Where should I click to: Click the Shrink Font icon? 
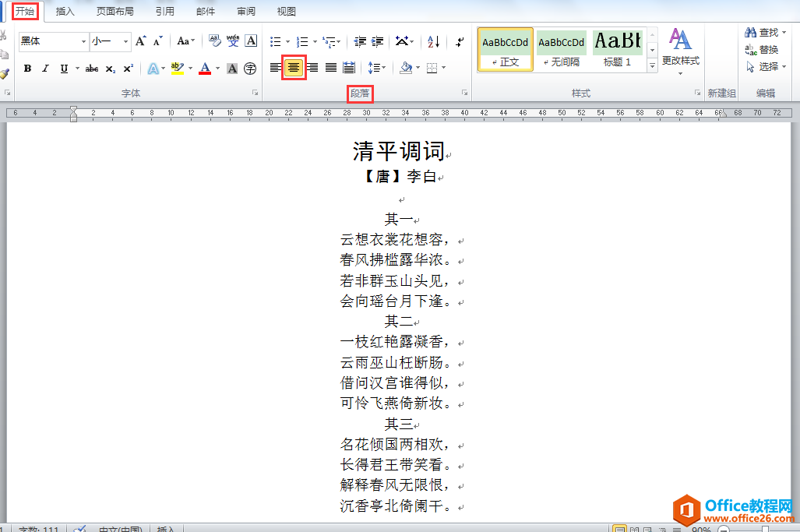click(157, 41)
